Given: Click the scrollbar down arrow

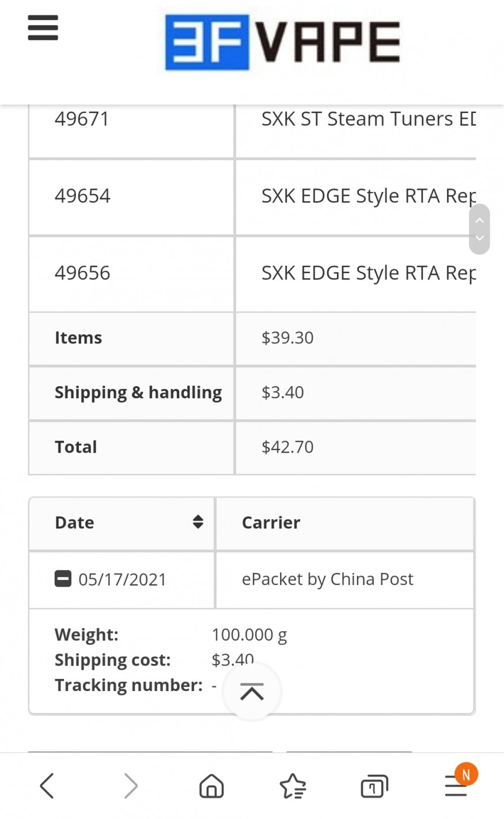Looking at the screenshot, I should click(x=479, y=239).
